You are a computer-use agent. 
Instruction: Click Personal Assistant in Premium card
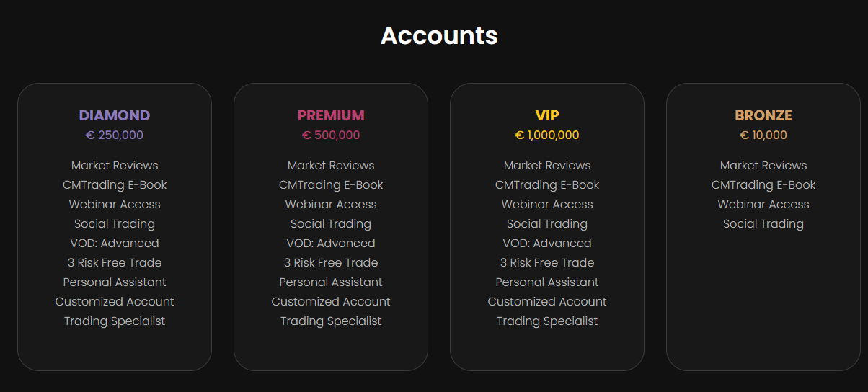tap(331, 282)
